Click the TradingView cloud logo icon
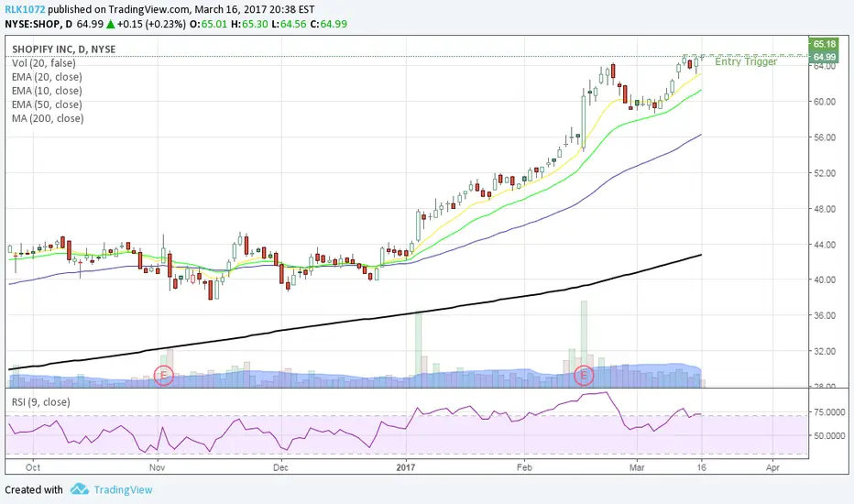Viewport: 854px width, 504px height. [x=80, y=488]
